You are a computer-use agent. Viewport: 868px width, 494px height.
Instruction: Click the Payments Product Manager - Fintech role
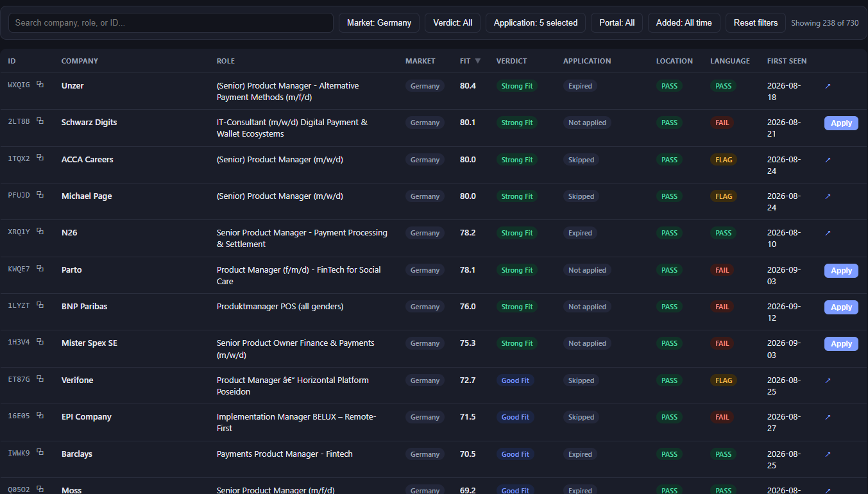coord(285,454)
